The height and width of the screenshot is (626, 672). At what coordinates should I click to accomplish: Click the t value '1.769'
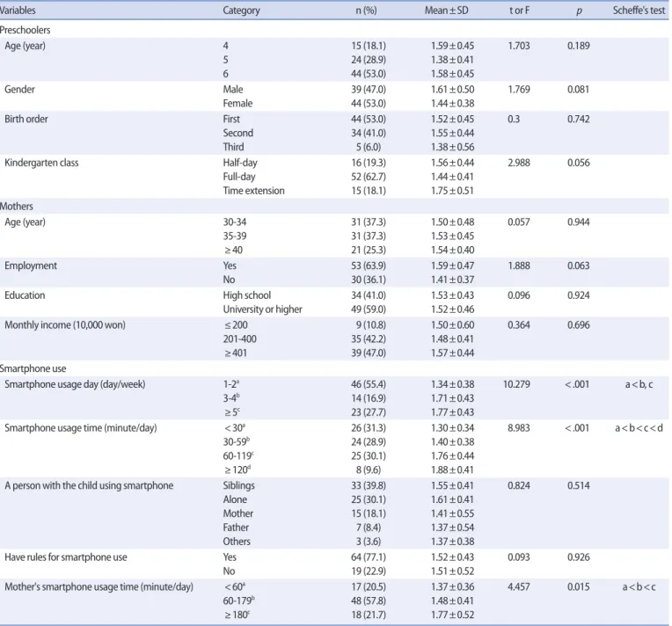coord(519,90)
